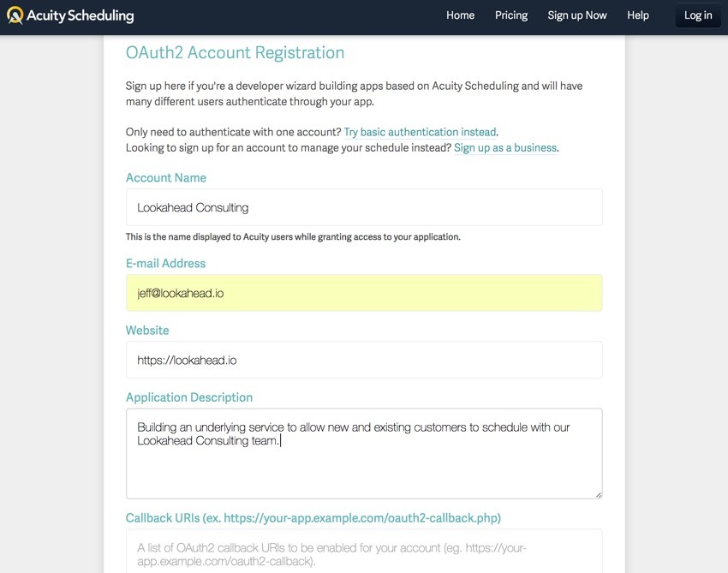
Task: Click inside the Application Description textarea
Action: click(364, 454)
